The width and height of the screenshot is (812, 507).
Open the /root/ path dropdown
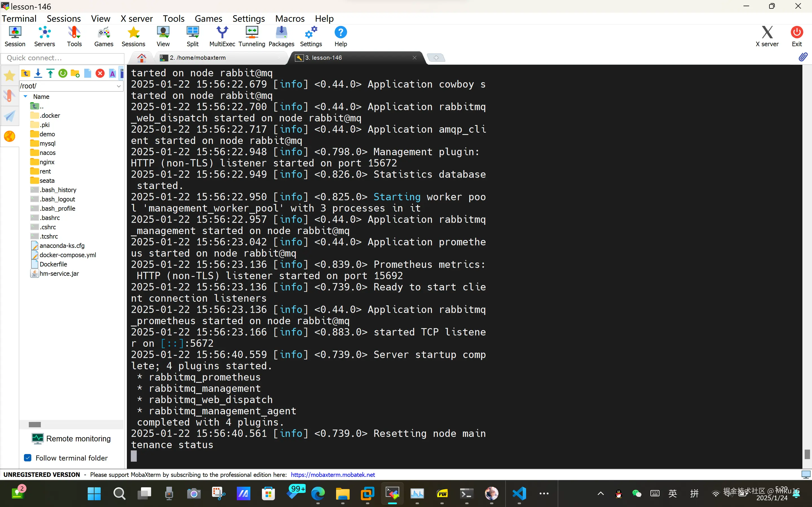[119, 86]
